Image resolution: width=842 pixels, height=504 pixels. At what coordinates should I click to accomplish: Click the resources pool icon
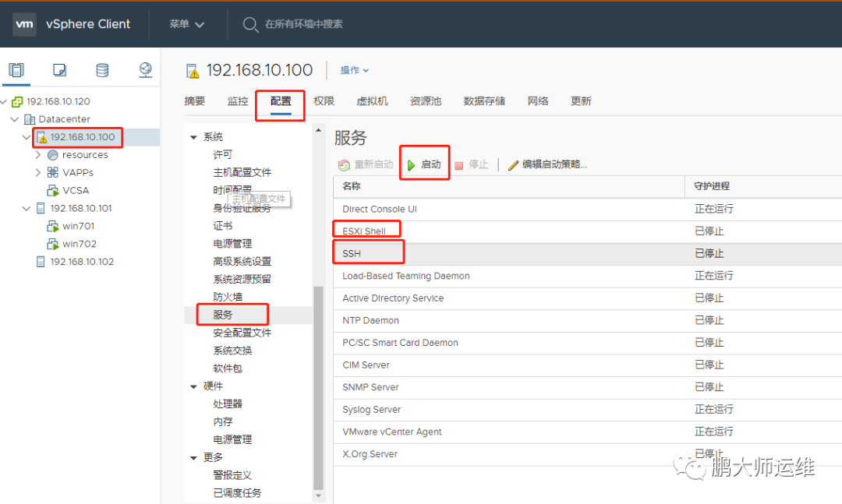pos(53,155)
